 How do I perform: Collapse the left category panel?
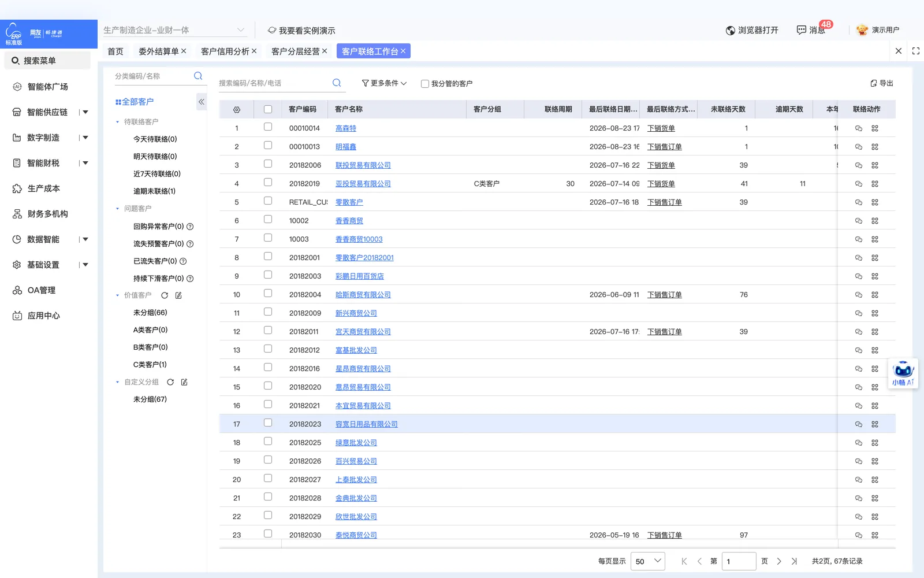[201, 102]
